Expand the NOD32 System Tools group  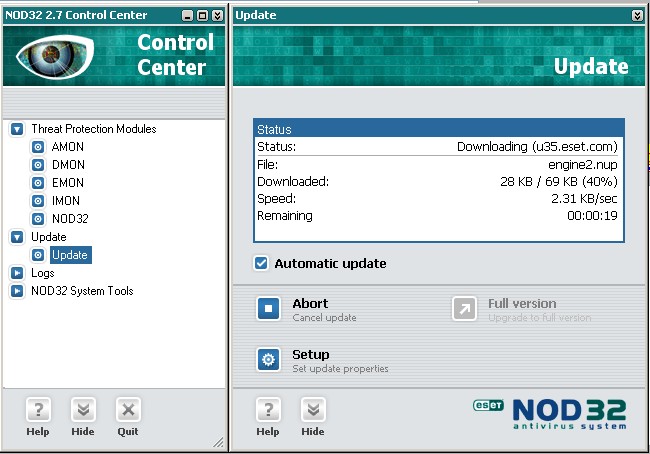pyautogui.click(x=17, y=291)
